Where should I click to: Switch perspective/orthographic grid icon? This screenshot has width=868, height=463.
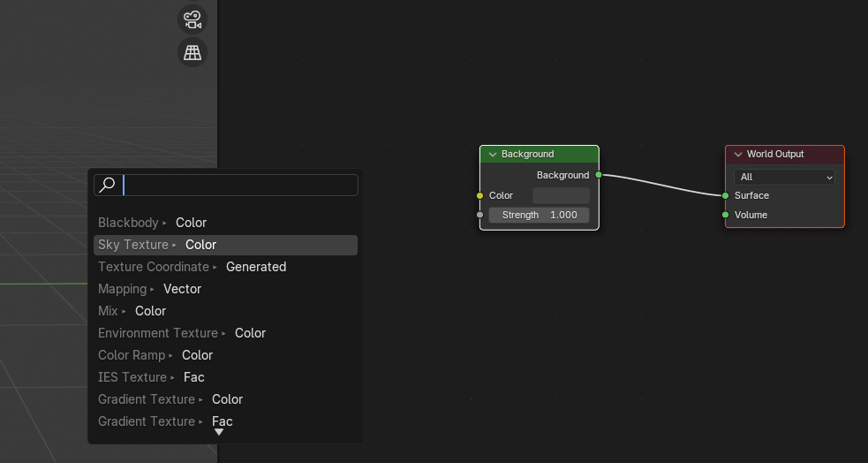pyautogui.click(x=192, y=53)
